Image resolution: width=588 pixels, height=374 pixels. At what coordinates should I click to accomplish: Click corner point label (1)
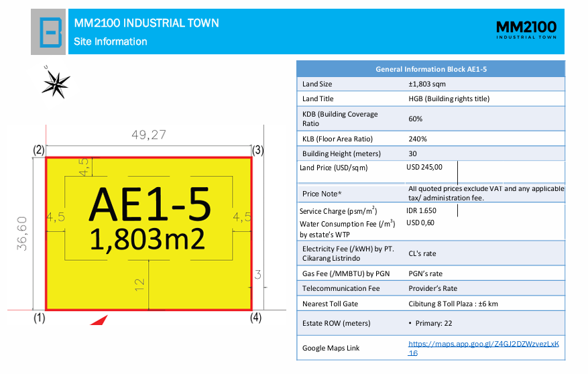point(40,318)
